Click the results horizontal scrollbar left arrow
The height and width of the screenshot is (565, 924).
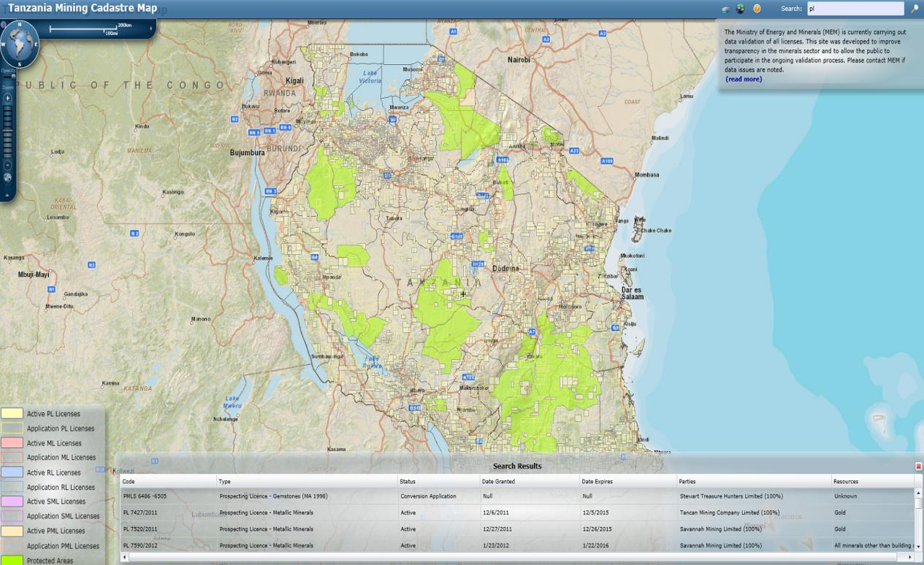point(124,556)
